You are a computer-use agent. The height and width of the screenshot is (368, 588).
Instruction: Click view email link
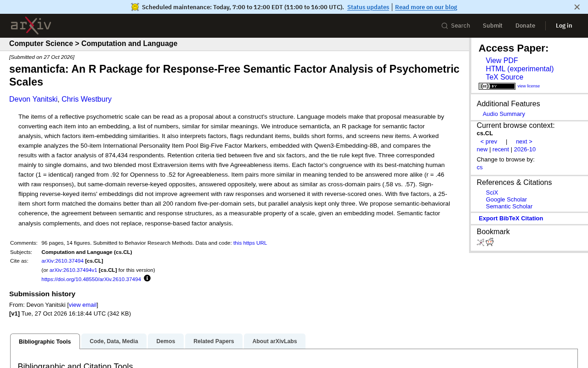pos(83,305)
